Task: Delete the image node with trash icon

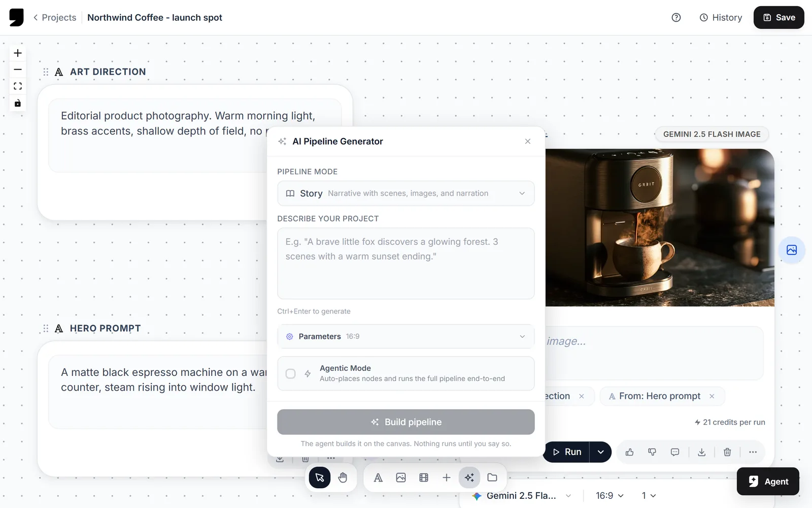Action: pyautogui.click(x=727, y=452)
